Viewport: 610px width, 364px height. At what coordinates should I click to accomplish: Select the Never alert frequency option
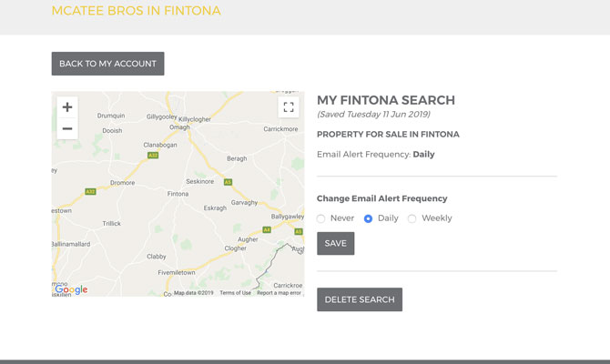click(321, 218)
